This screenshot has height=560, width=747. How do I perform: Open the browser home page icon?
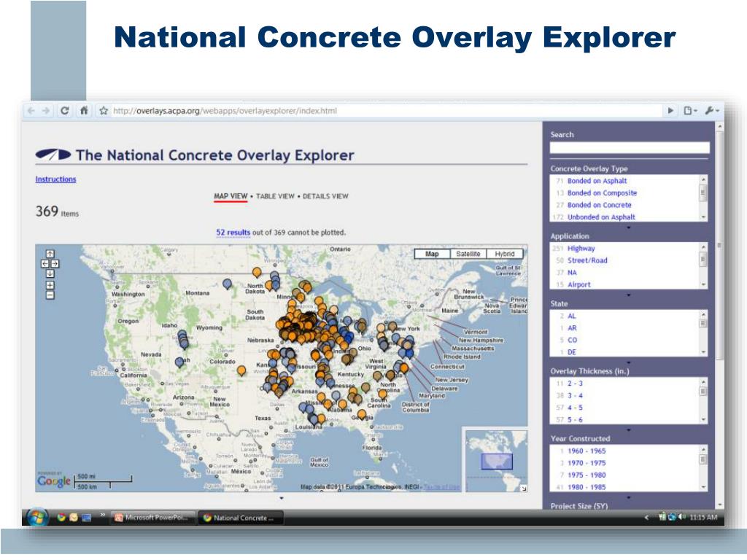pyautogui.click(x=84, y=111)
